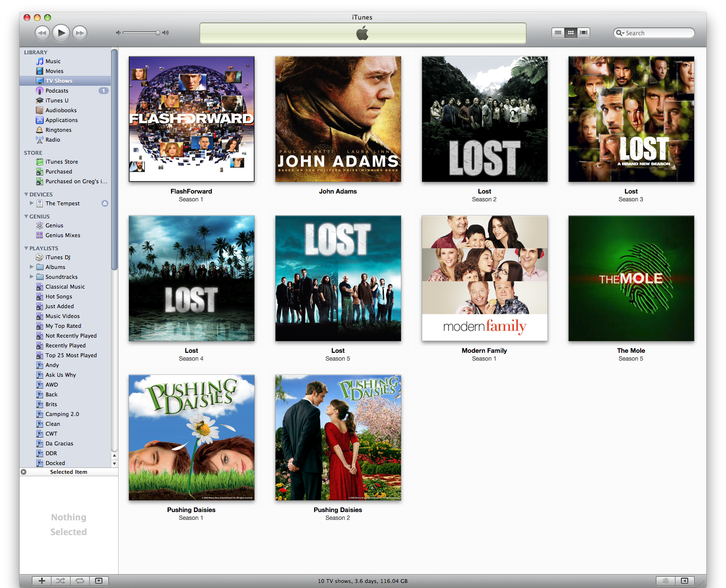The width and height of the screenshot is (726, 588).
Task: Toggle shuffle
Action: point(60,581)
